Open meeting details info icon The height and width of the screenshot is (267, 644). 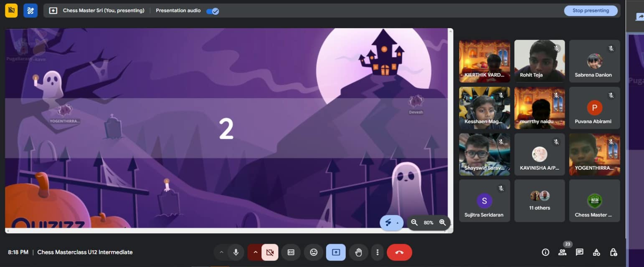coord(545,252)
